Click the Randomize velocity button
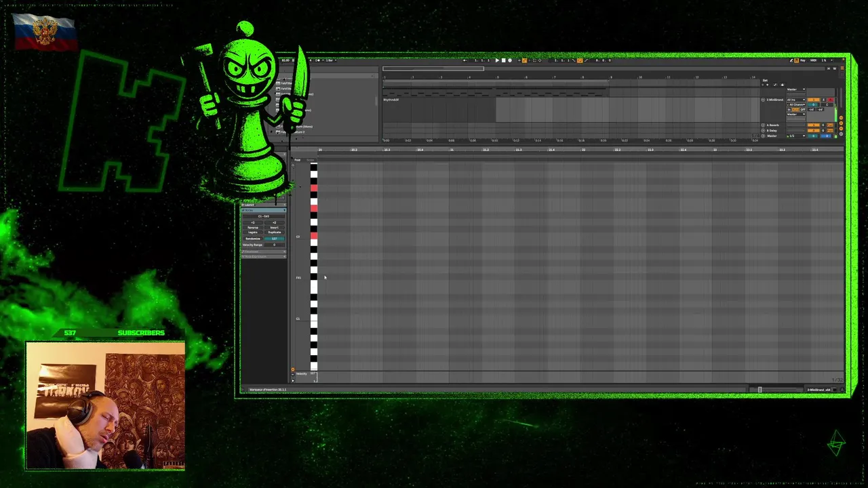868x488 pixels. [253, 239]
